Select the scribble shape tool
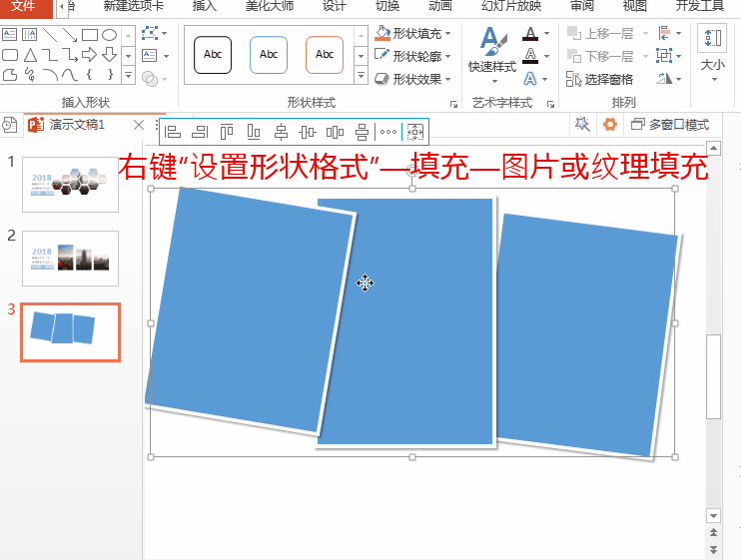Viewport: 741px width, 560px height. coord(30,75)
